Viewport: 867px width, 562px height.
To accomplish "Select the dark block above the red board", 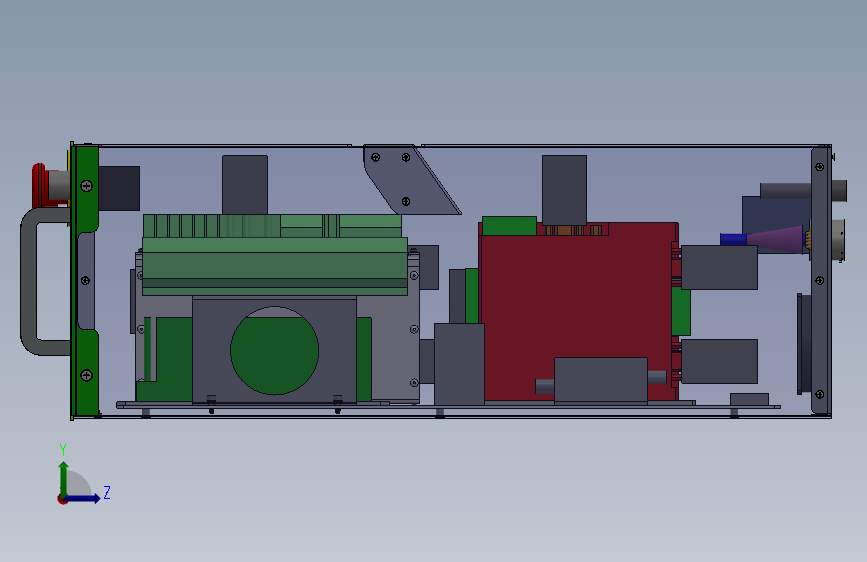I will (x=564, y=190).
